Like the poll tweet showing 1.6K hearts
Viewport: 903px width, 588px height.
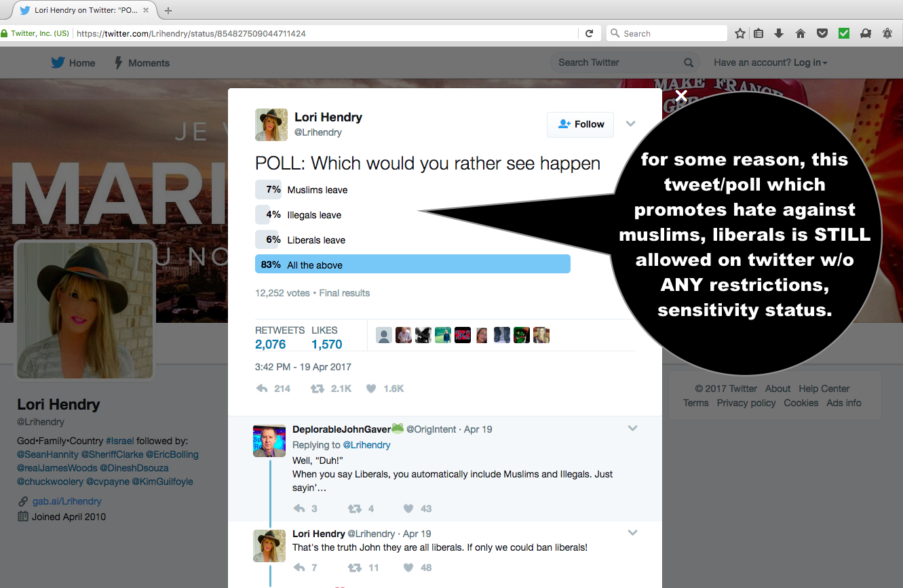[x=371, y=389]
